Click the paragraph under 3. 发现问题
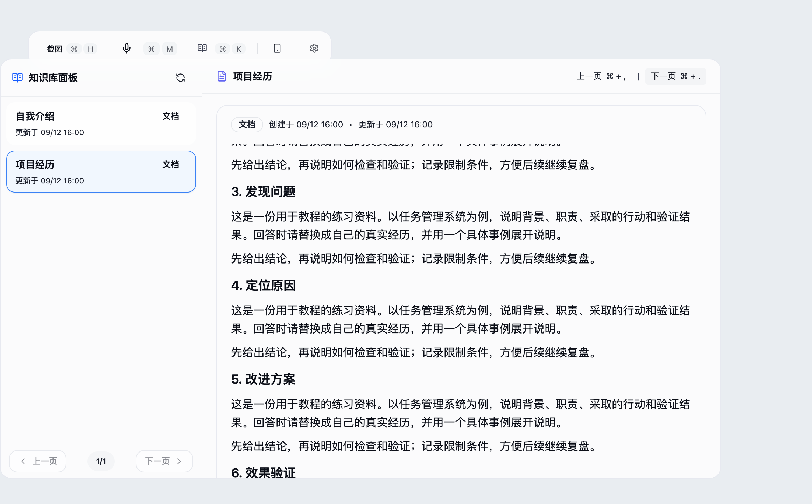Viewport: 812px width, 504px height. tap(461, 226)
